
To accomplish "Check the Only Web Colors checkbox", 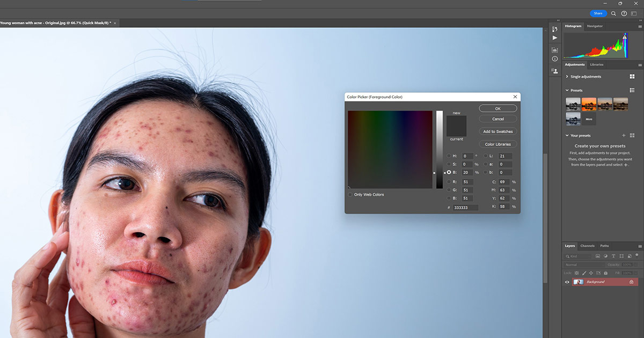I will [x=349, y=194].
